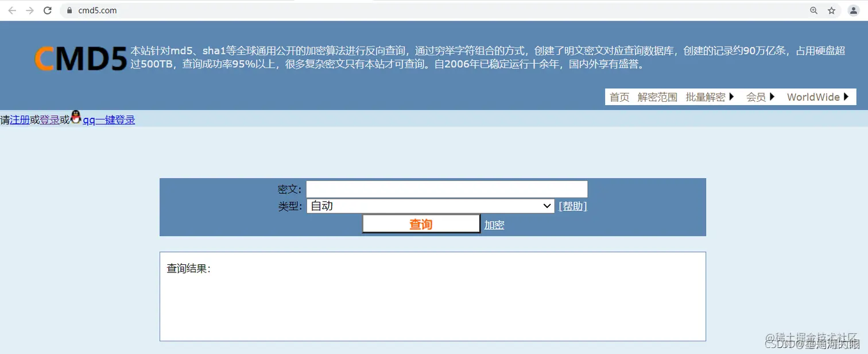The image size is (868, 354).
Task: Click inside the 密文 ciphertext input field
Action: coord(447,188)
